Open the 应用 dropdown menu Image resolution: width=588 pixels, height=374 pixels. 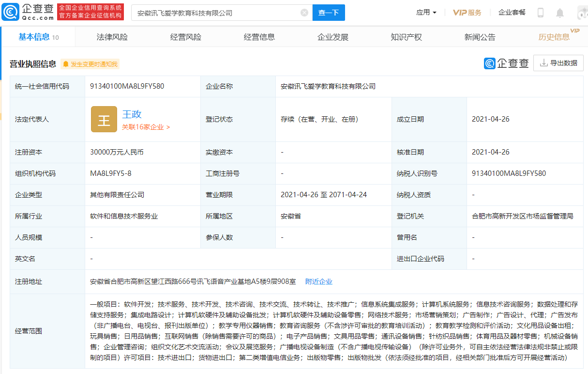pyautogui.click(x=426, y=13)
